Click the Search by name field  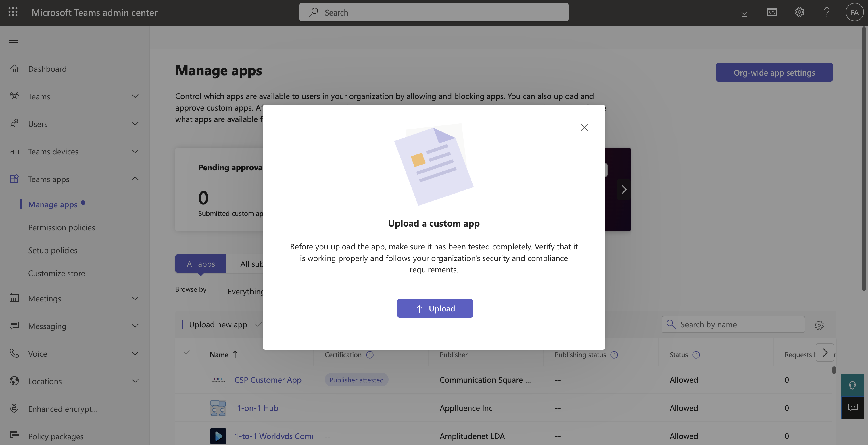tap(733, 324)
